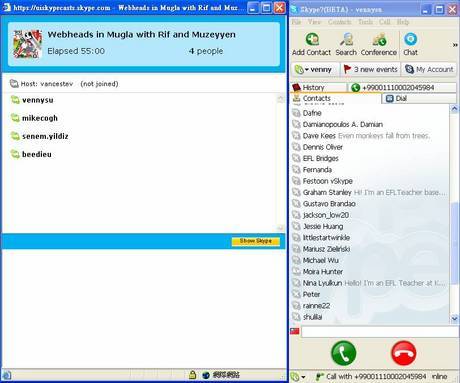Open My Account
The image size is (460, 383).
point(429,69)
